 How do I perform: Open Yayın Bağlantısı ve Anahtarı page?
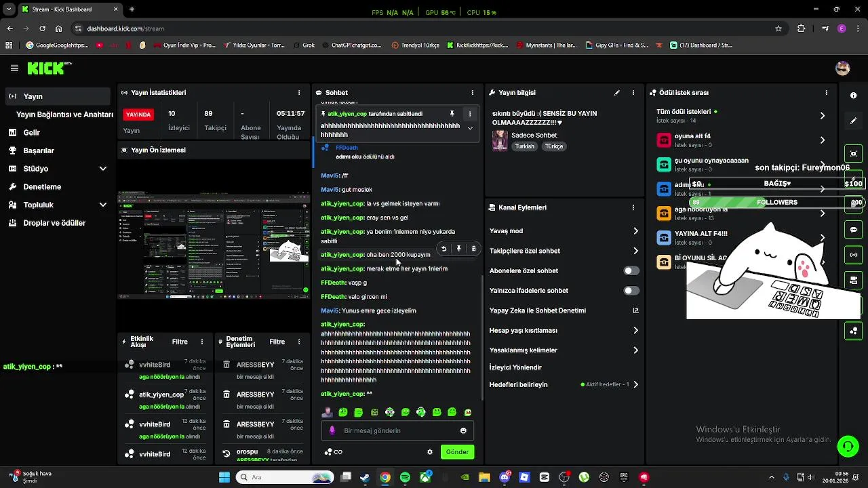tap(64, 115)
